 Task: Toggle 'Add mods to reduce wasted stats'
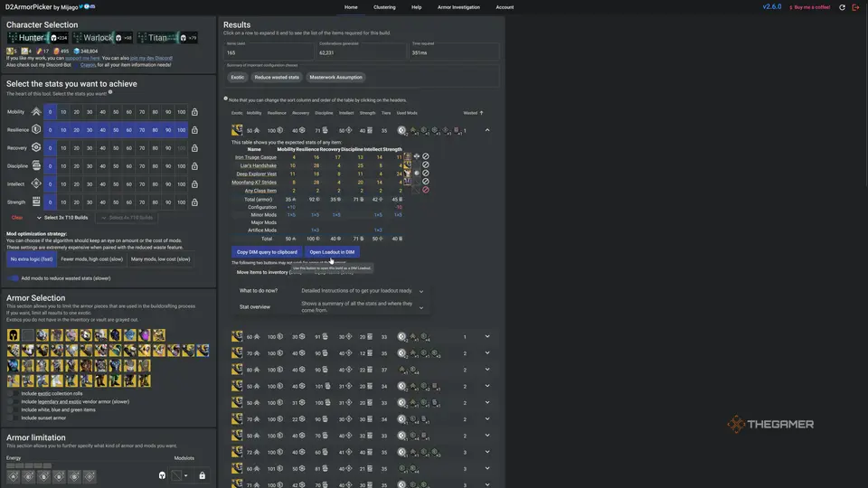coord(14,278)
